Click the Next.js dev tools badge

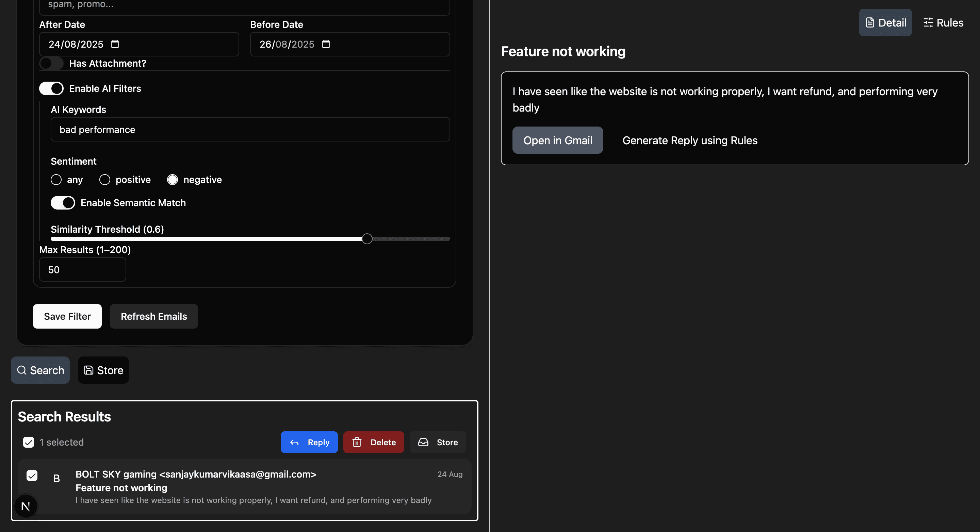point(26,506)
